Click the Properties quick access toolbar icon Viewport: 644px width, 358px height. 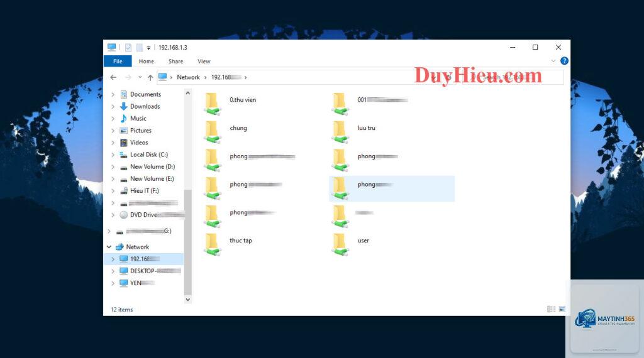point(128,48)
